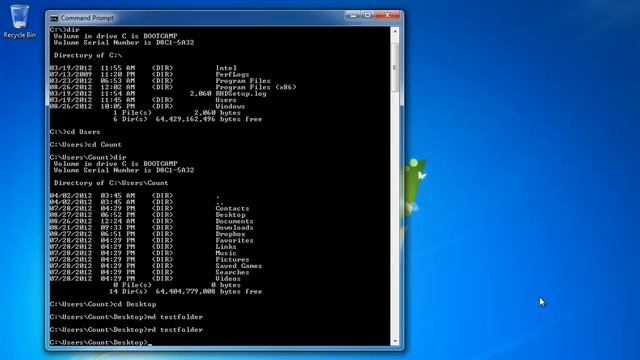Viewport: 640px width, 360px height.
Task: Click the last prompt line with cursor
Action: (100, 342)
